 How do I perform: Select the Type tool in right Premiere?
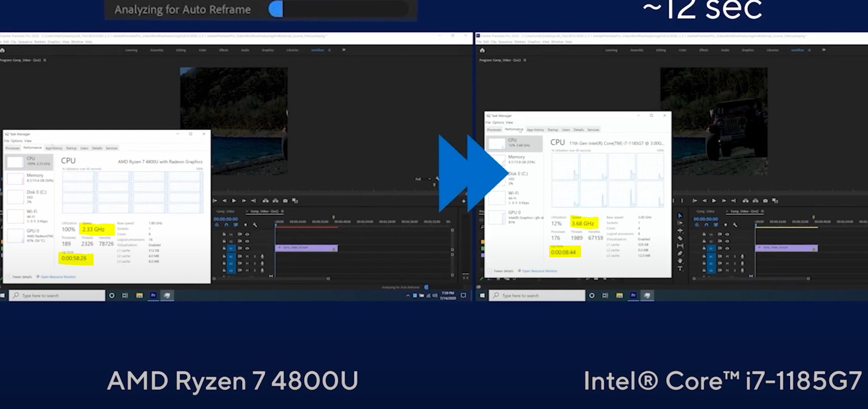[x=680, y=269]
